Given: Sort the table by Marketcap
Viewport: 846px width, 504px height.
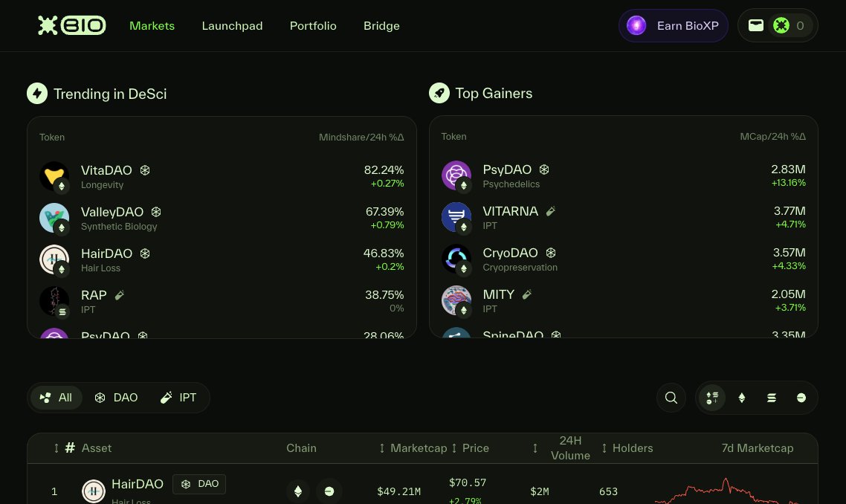Looking at the screenshot, I should point(413,448).
